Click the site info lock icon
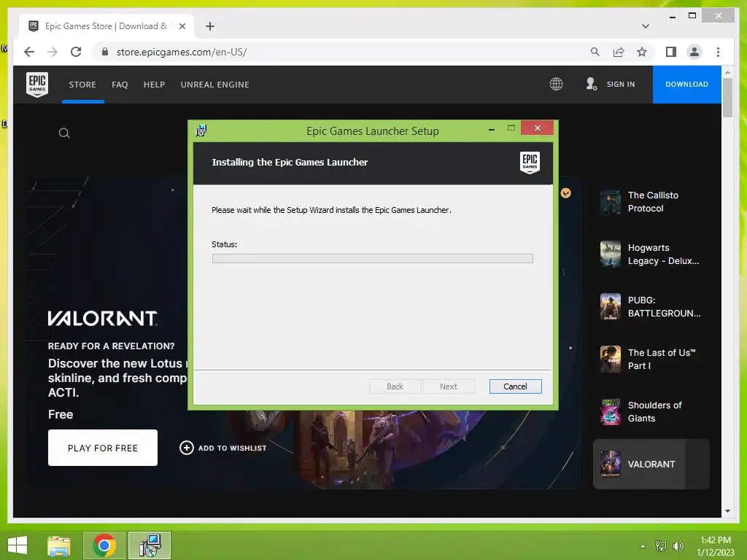Screen dimensions: 747x560 [105, 52]
